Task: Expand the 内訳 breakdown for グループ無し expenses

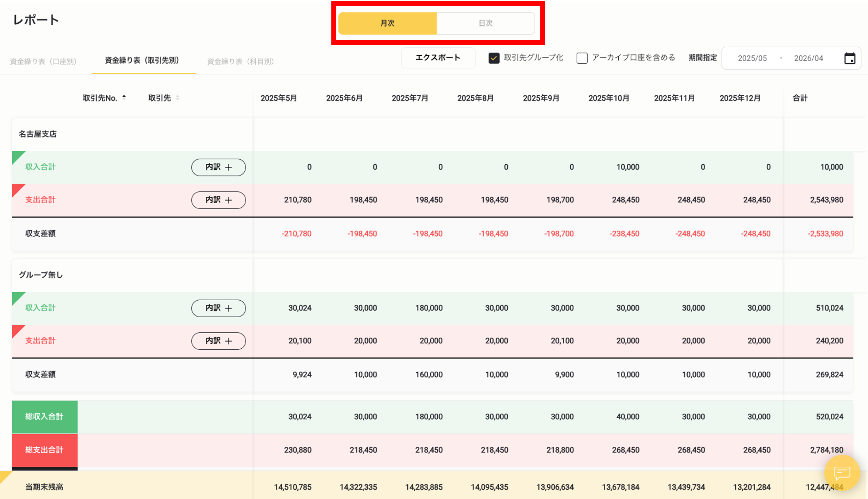Action: (x=218, y=341)
